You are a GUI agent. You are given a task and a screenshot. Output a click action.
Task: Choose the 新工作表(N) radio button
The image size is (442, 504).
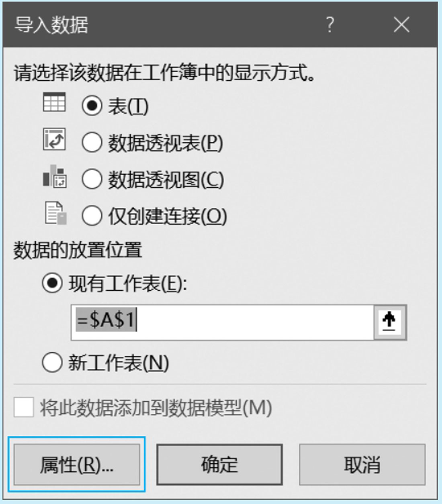[x=52, y=363]
